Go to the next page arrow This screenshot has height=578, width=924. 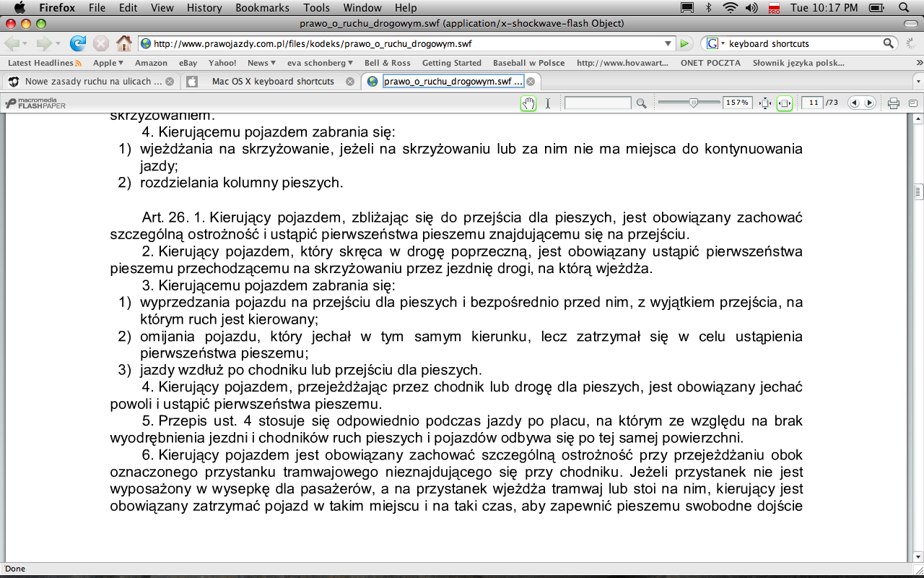tap(869, 103)
